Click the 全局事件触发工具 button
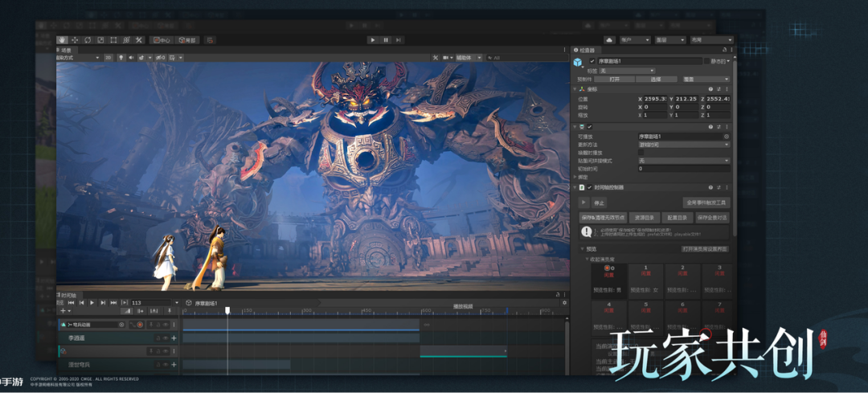The height and width of the screenshot is (393, 868). click(706, 203)
